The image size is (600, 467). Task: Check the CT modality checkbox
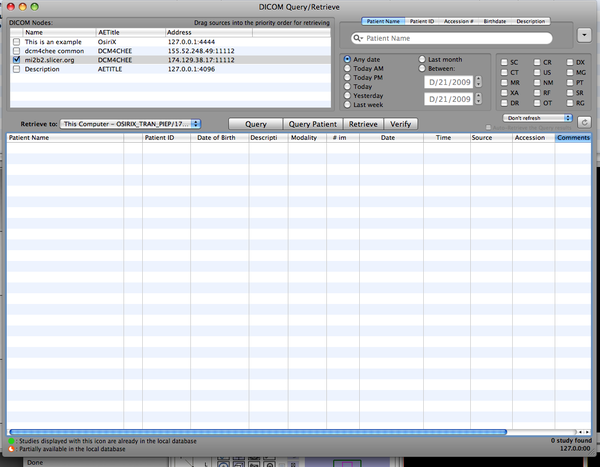coord(505,73)
